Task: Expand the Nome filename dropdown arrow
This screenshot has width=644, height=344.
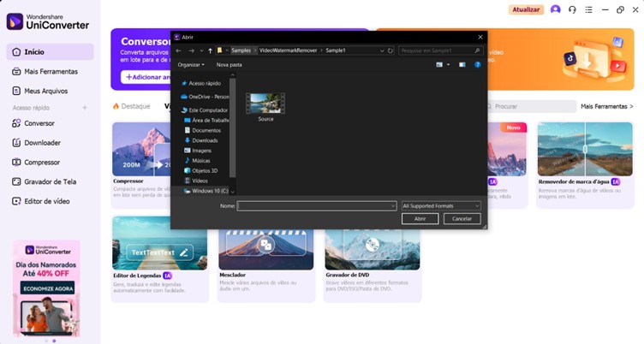Action: 393,206
